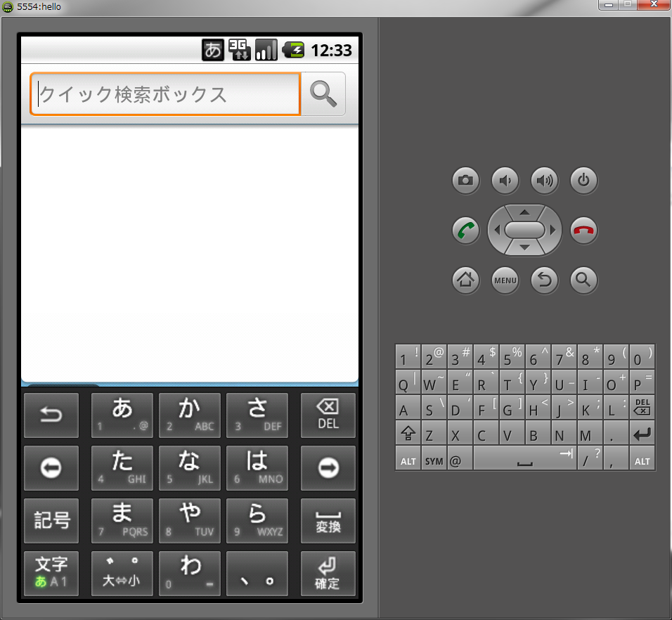
Task: Click the M key on hardware keyboard
Action: 590,433
